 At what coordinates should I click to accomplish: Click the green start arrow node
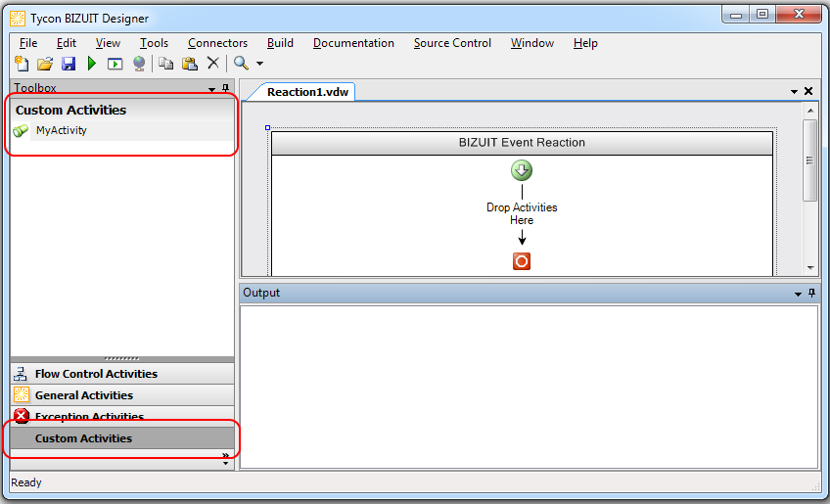tap(522, 170)
